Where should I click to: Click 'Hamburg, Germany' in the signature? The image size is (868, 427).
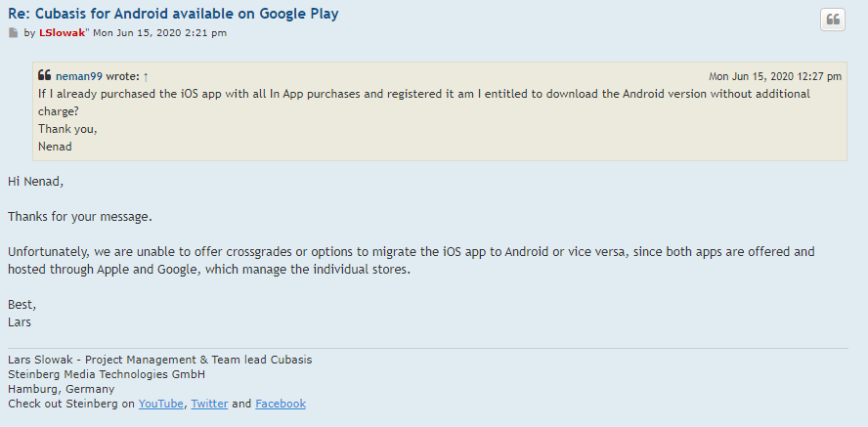pyautogui.click(x=62, y=389)
